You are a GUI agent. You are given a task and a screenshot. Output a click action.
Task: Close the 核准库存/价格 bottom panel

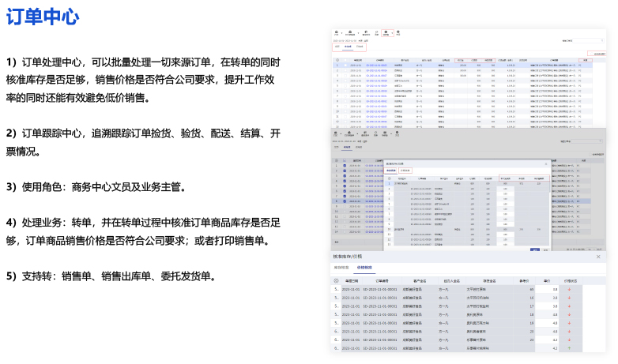(598, 257)
